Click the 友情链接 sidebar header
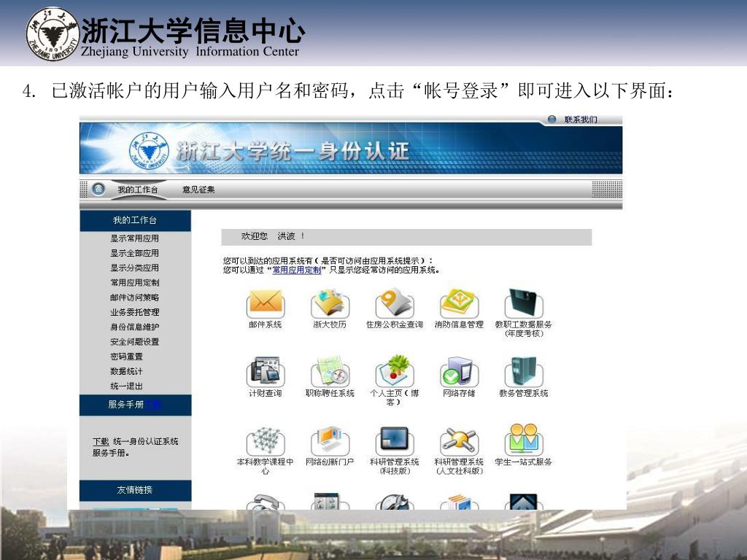 click(x=135, y=490)
